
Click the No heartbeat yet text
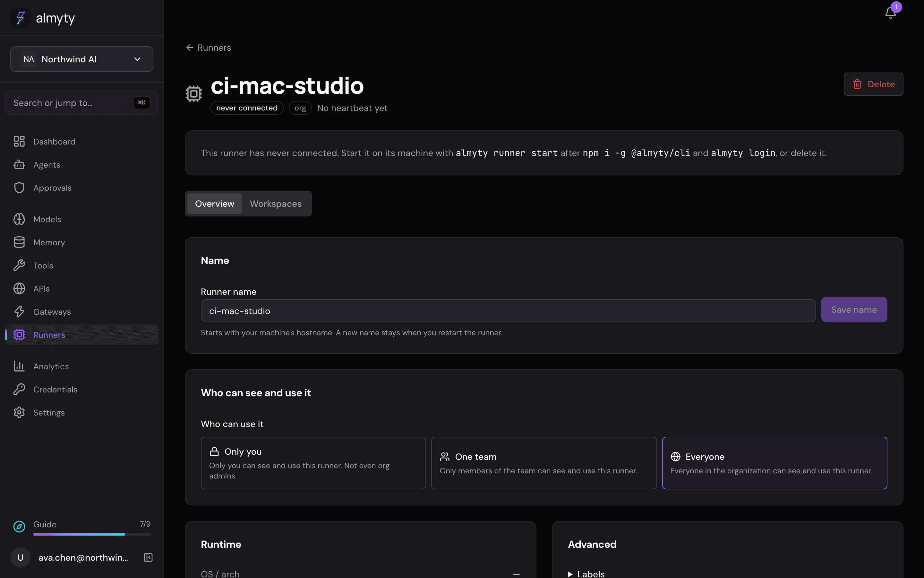(352, 108)
